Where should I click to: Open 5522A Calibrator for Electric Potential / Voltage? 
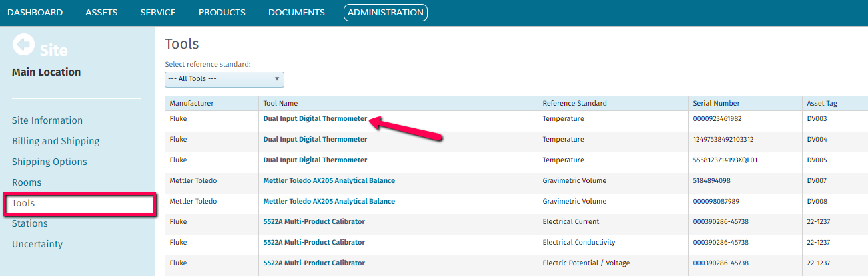point(314,263)
